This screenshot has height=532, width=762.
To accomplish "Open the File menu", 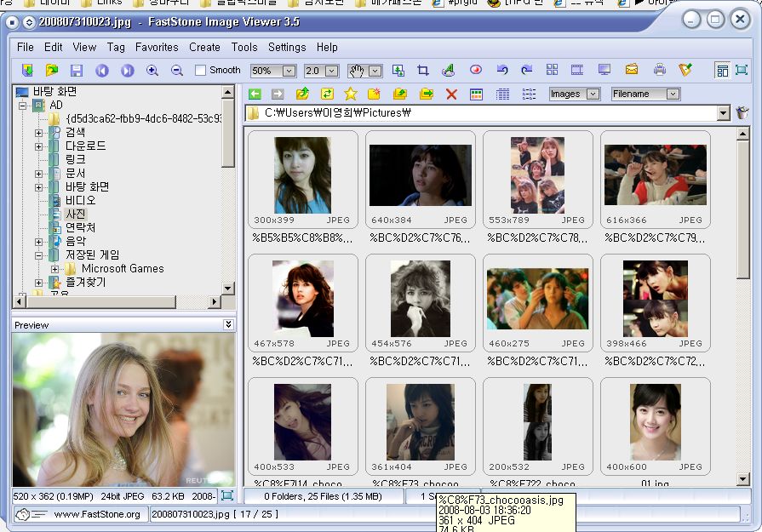I will pos(26,47).
